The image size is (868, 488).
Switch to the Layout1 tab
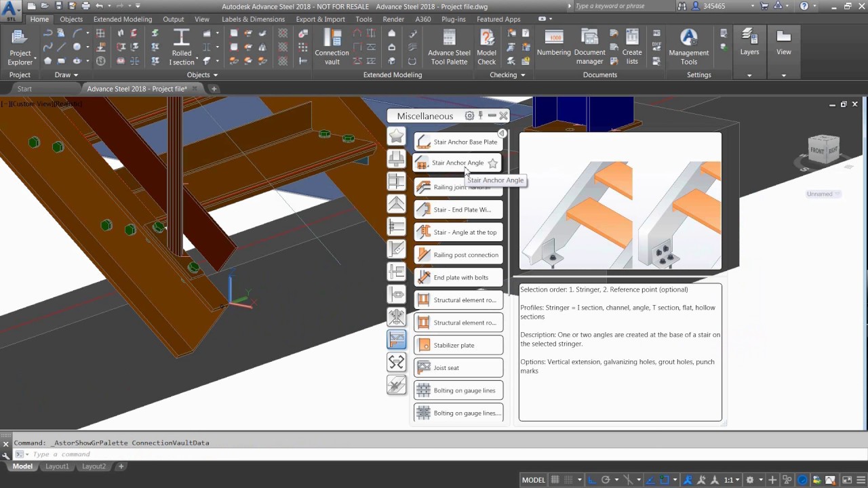(57, 466)
